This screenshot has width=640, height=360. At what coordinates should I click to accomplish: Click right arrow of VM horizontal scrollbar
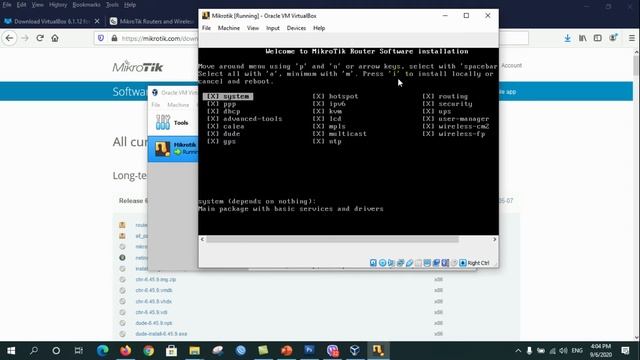click(495, 239)
